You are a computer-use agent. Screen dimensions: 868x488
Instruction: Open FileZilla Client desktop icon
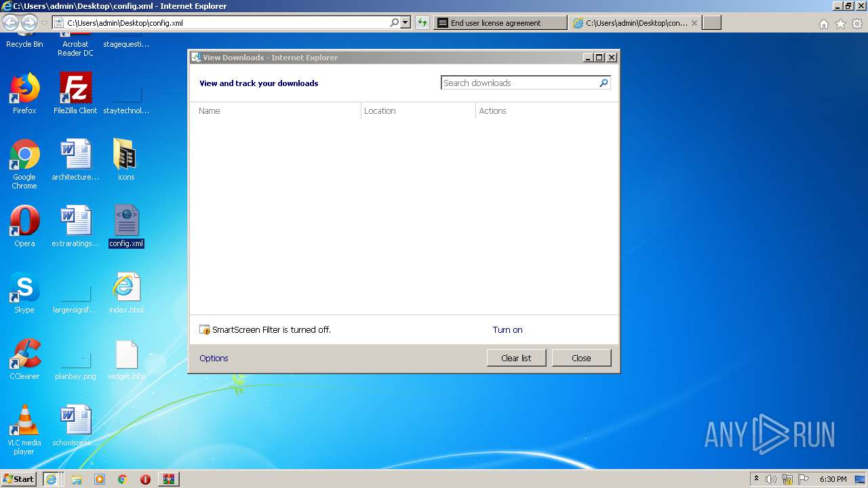[x=75, y=94]
